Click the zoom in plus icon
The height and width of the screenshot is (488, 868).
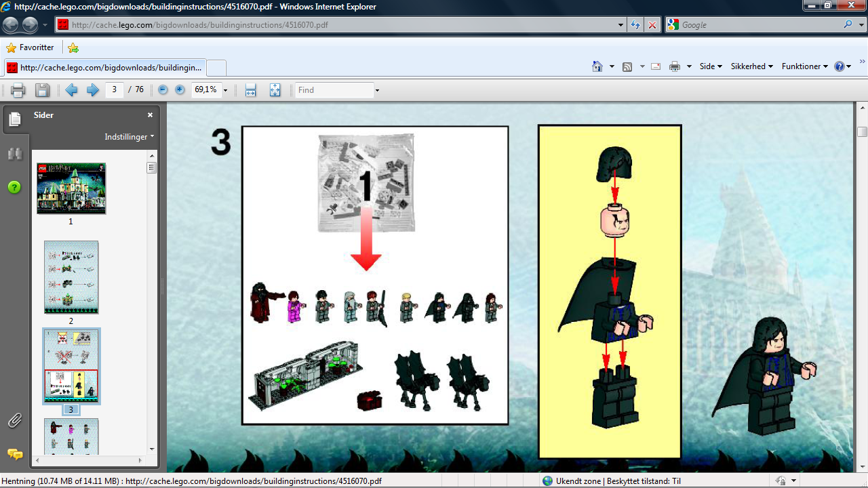coord(180,89)
